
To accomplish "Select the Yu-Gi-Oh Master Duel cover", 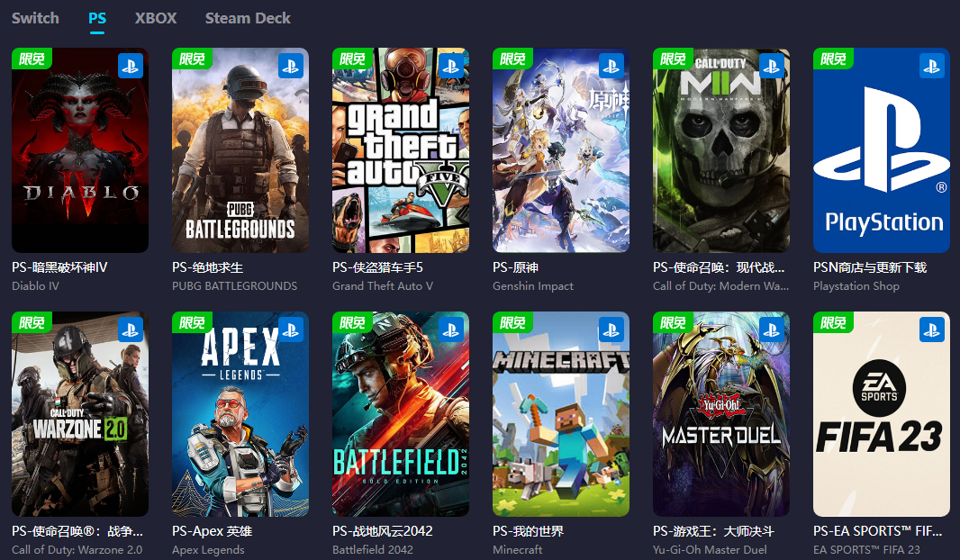I will [721, 414].
